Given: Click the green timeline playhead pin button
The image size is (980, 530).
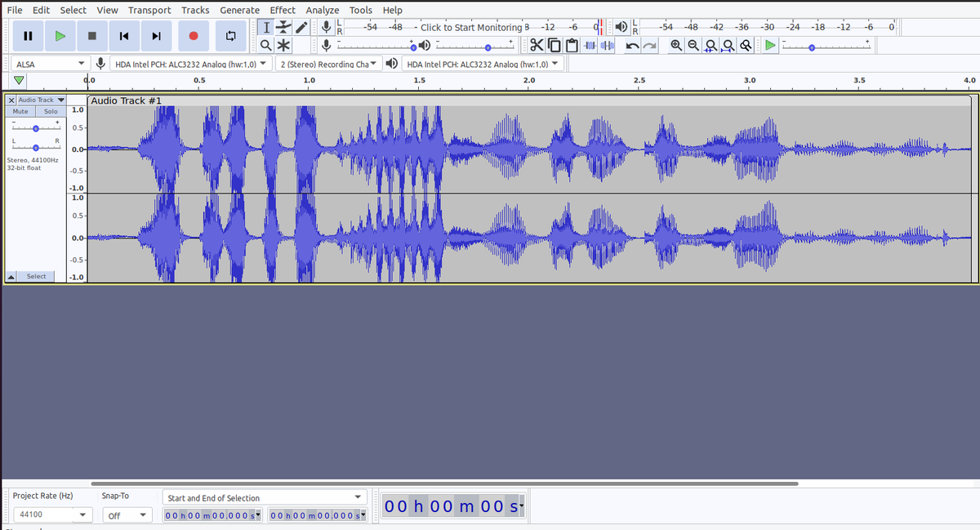Looking at the screenshot, I should (x=19, y=81).
